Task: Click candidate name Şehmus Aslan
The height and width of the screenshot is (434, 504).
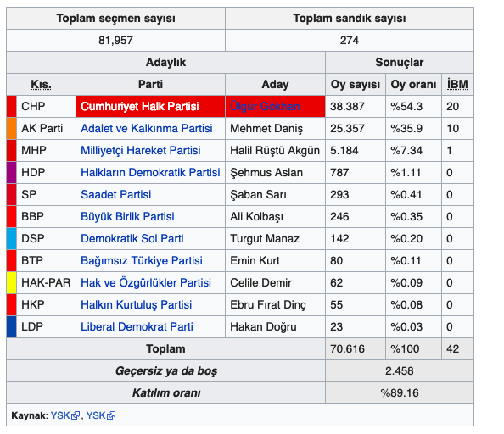Action: pyautogui.click(x=266, y=172)
